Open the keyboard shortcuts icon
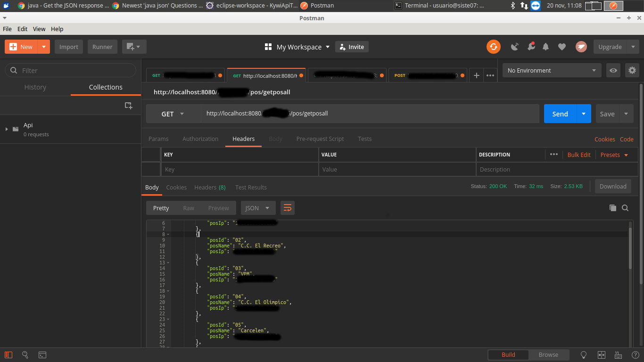 [618, 355]
